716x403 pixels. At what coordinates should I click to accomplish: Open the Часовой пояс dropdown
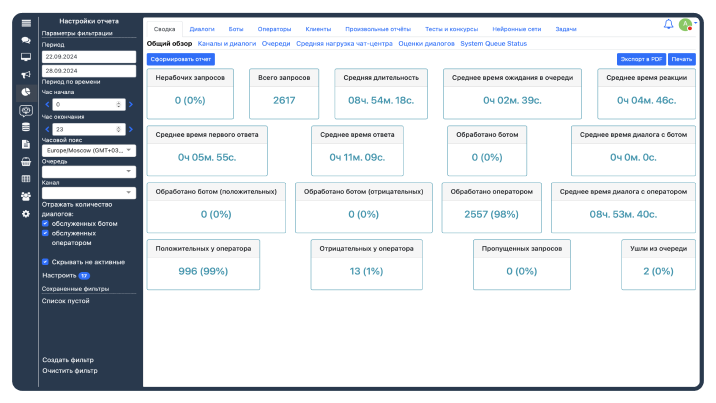[x=89, y=151]
